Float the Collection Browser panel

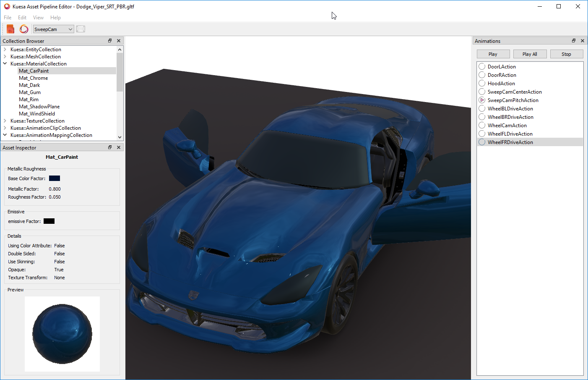pos(110,41)
